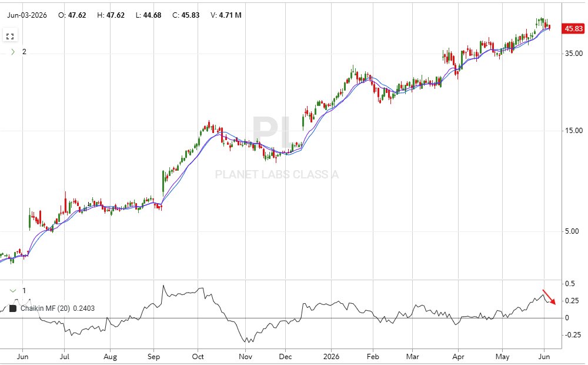Open the Chaikin MF (20) indicator label
The height and width of the screenshot is (365, 588).
[x=45, y=308]
